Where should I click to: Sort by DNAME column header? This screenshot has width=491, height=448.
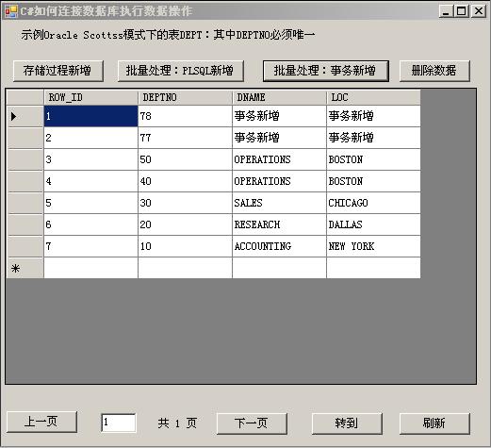coord(279,97)
